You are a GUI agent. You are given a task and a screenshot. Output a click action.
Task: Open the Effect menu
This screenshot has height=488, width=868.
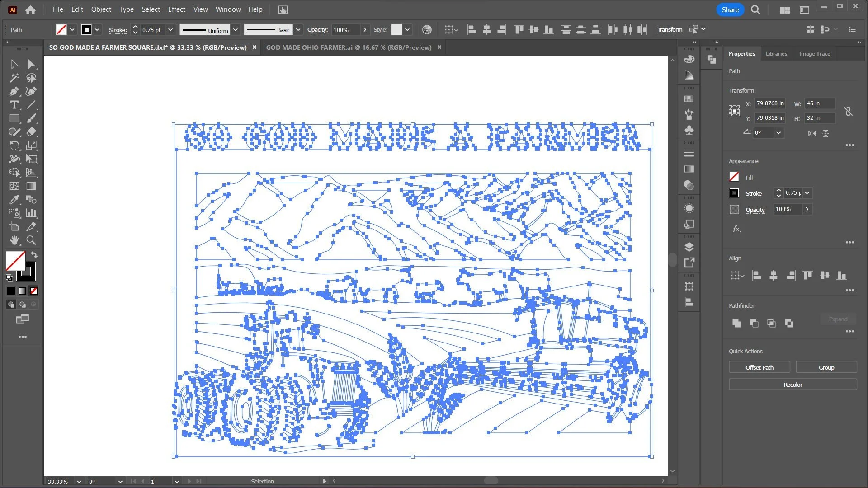click(176, 9)
